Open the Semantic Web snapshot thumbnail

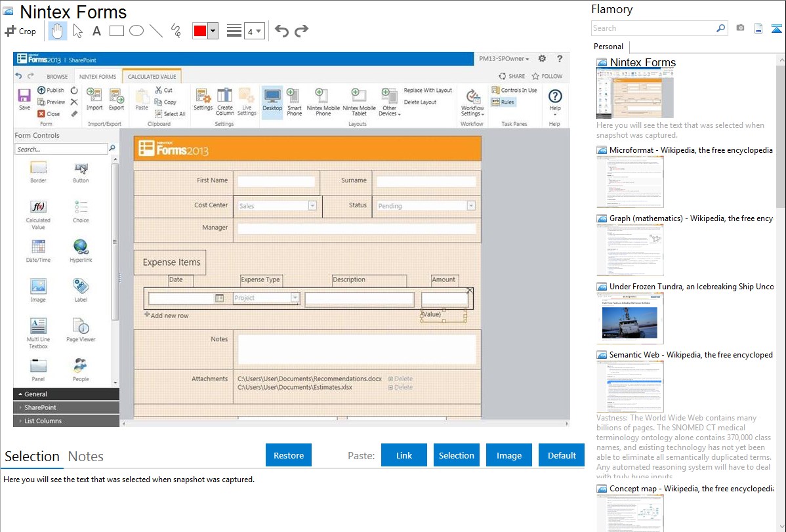630,386
